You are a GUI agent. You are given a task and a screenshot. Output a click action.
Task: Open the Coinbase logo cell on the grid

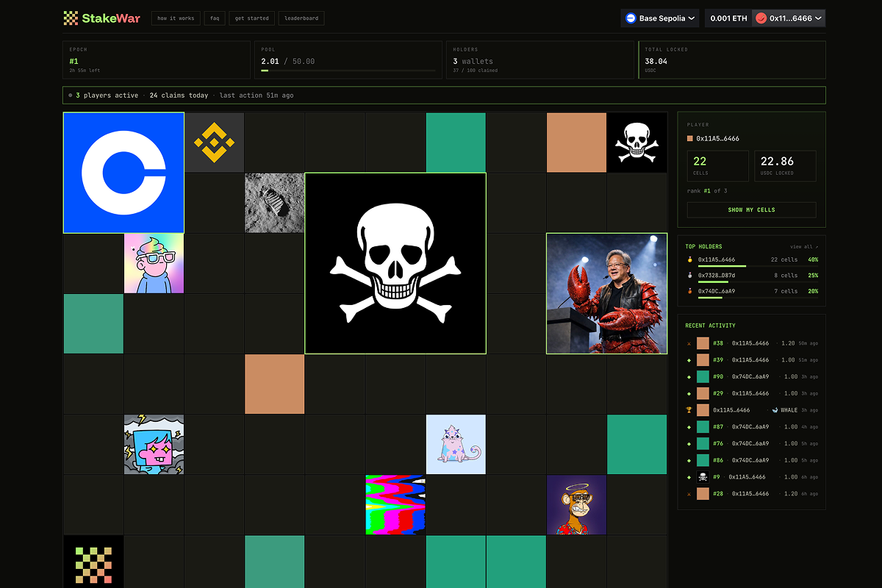coord(123,173)
